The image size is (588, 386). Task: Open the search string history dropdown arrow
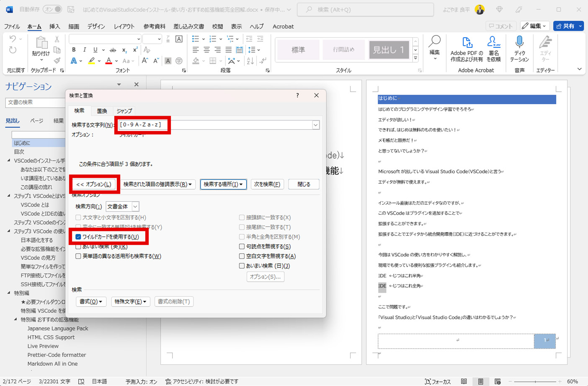point(315,125)
